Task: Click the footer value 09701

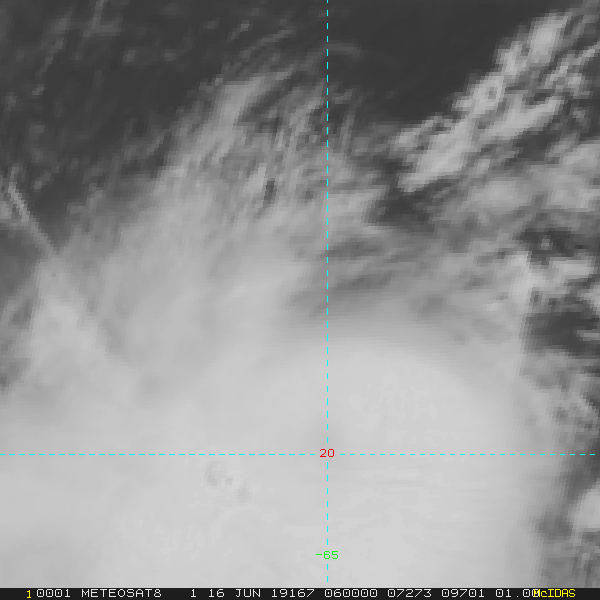Action: pos(463,593)
